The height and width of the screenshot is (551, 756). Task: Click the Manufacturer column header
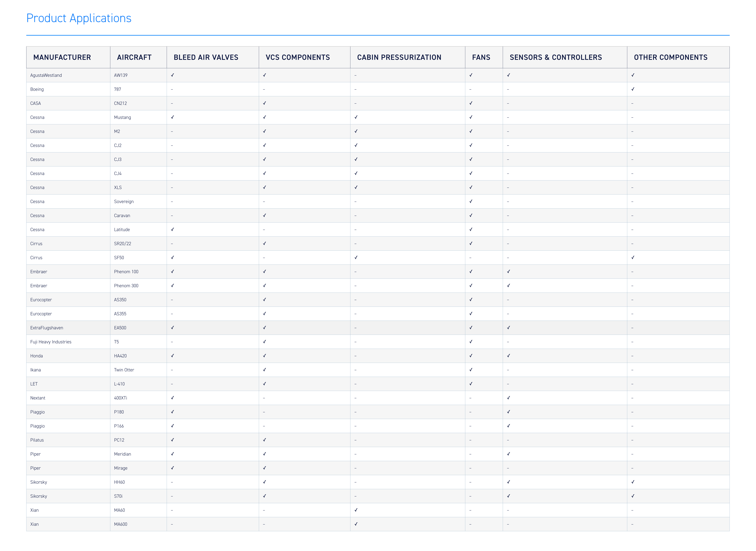tap(62, 57)
